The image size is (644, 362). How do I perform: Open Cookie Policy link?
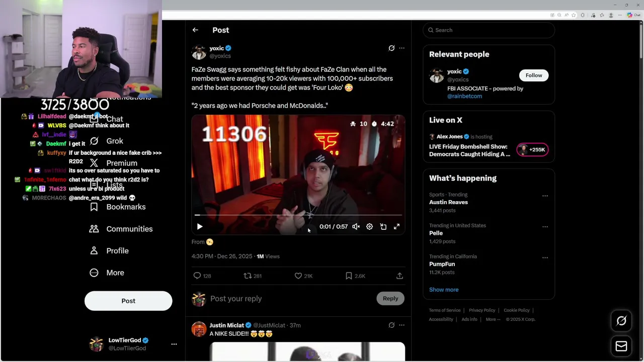click(x=517, y=310)
